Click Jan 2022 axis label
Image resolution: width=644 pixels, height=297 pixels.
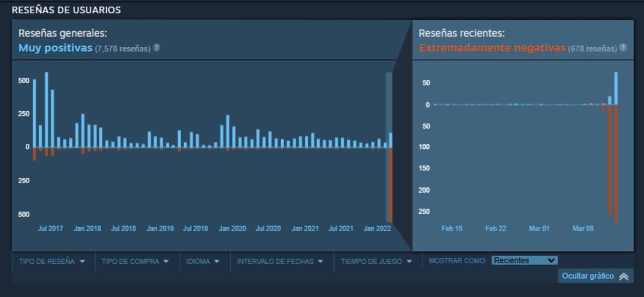pos(377,228)
